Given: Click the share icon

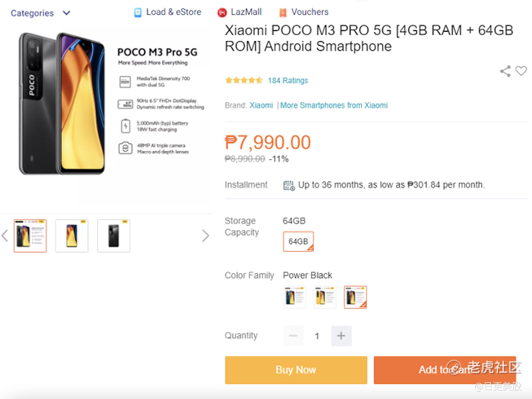Looking at the screenshot, I should tap(505, 71).
